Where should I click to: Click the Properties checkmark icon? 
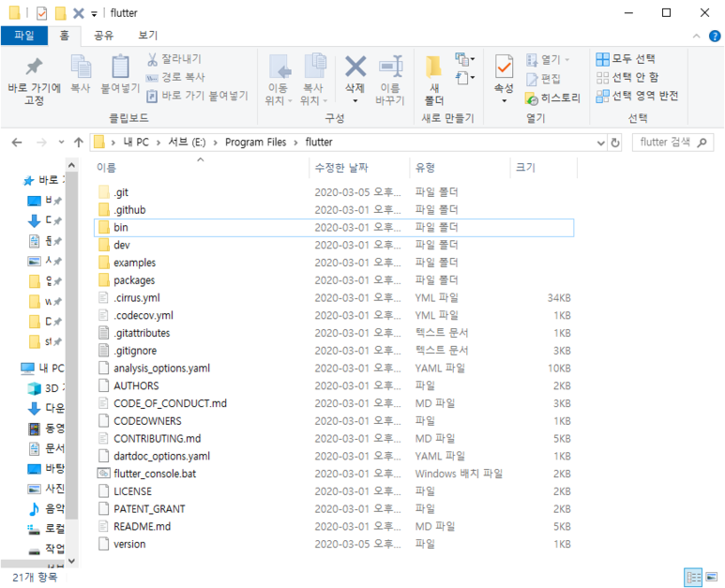coord(504,66)
